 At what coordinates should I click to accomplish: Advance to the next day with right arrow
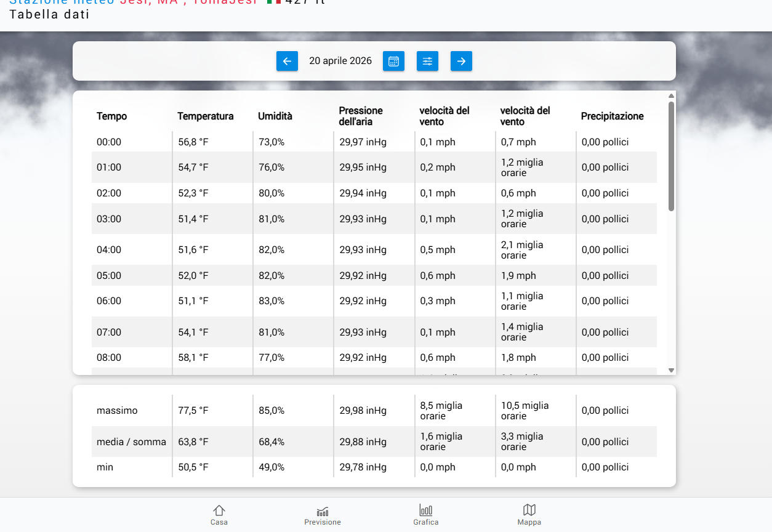click(461, 61)
